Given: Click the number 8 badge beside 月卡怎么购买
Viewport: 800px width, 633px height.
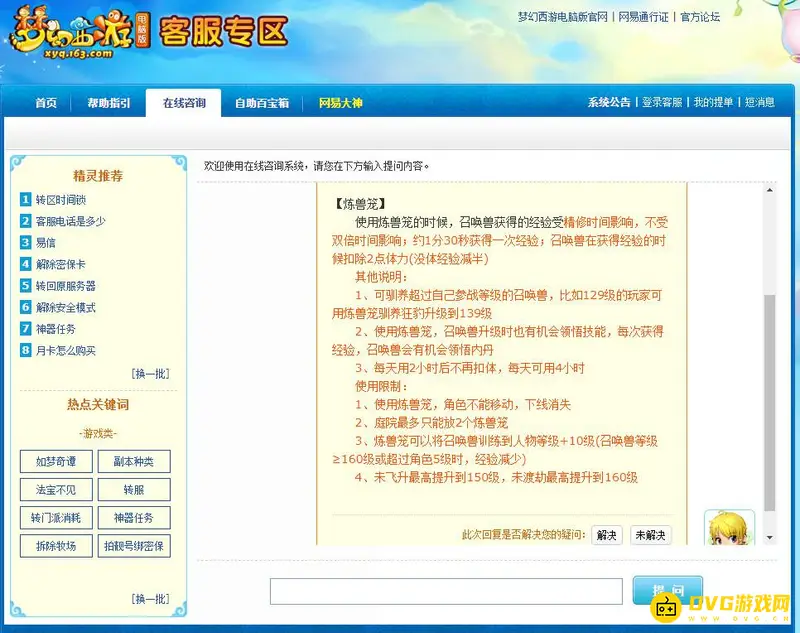Looking at the screenshot, I should [26, 350].
